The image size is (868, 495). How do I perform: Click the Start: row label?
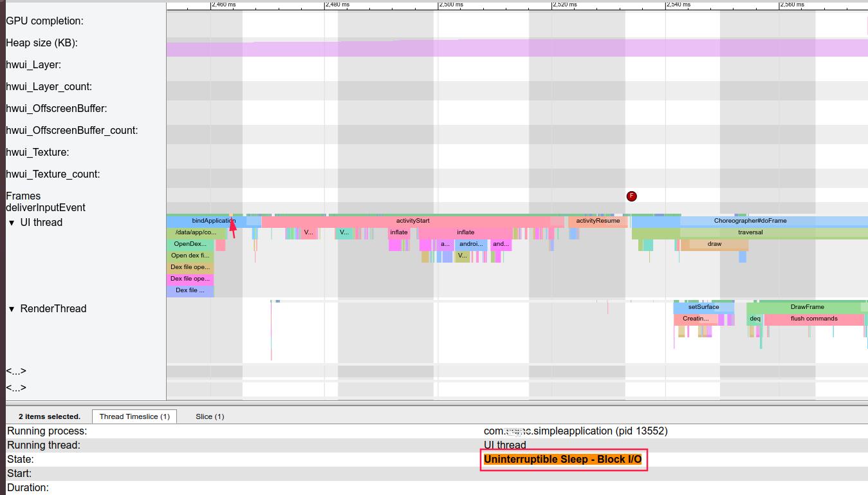click(x=19, y=474)
